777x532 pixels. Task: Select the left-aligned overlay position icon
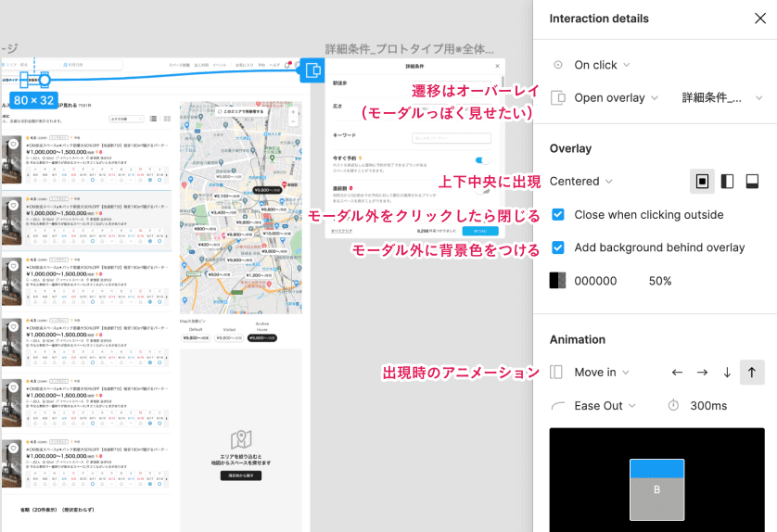(x=727, y=182)
